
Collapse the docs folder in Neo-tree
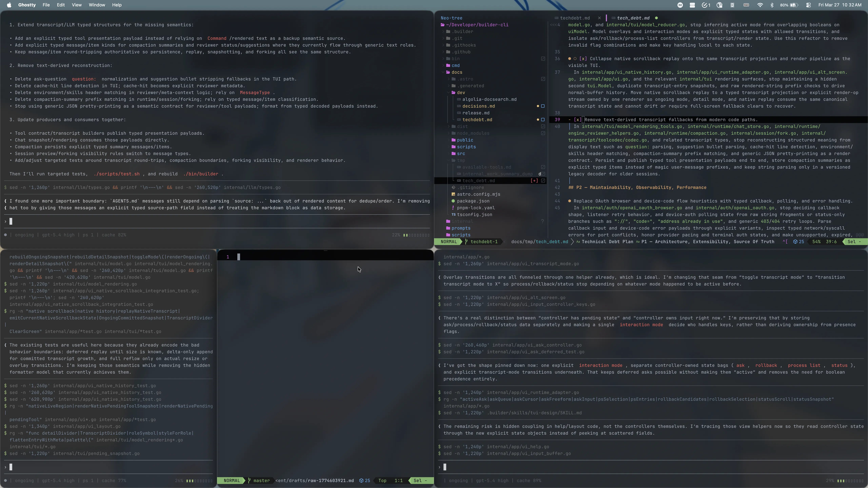pos(443,72)
